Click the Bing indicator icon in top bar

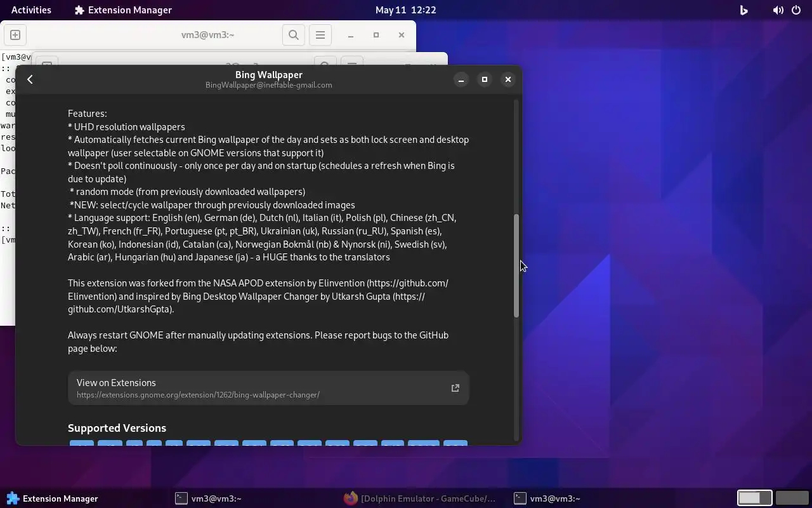point(743,10)
